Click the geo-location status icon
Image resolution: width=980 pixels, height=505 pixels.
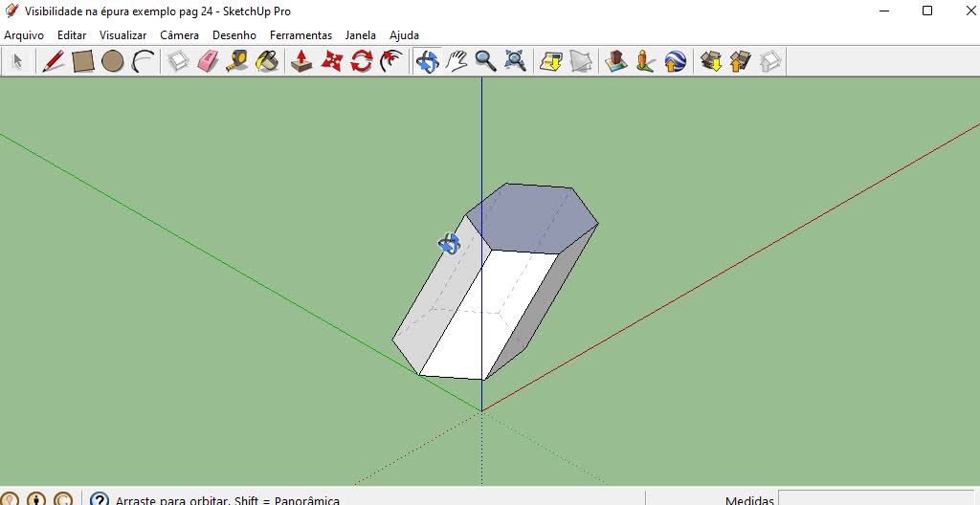point(10,499)
